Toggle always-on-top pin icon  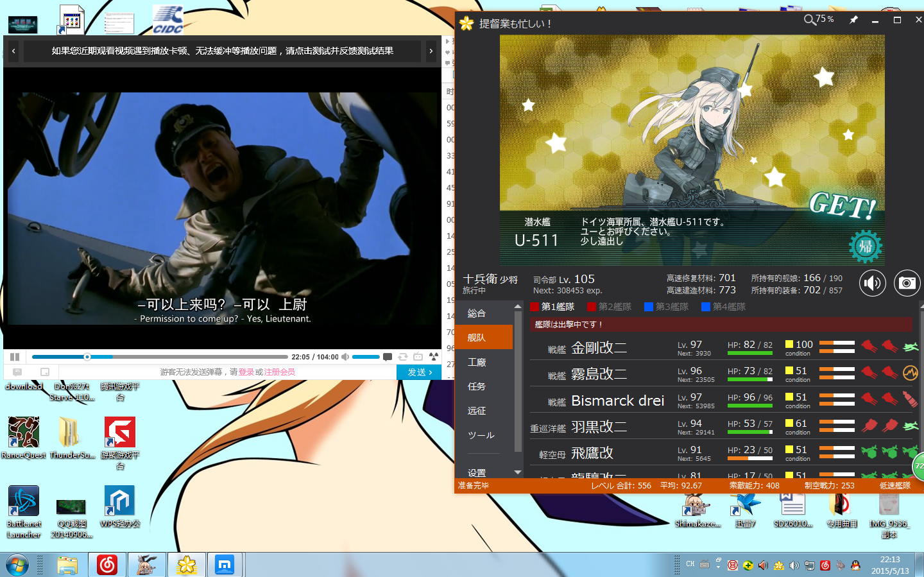tap(853, 20)
